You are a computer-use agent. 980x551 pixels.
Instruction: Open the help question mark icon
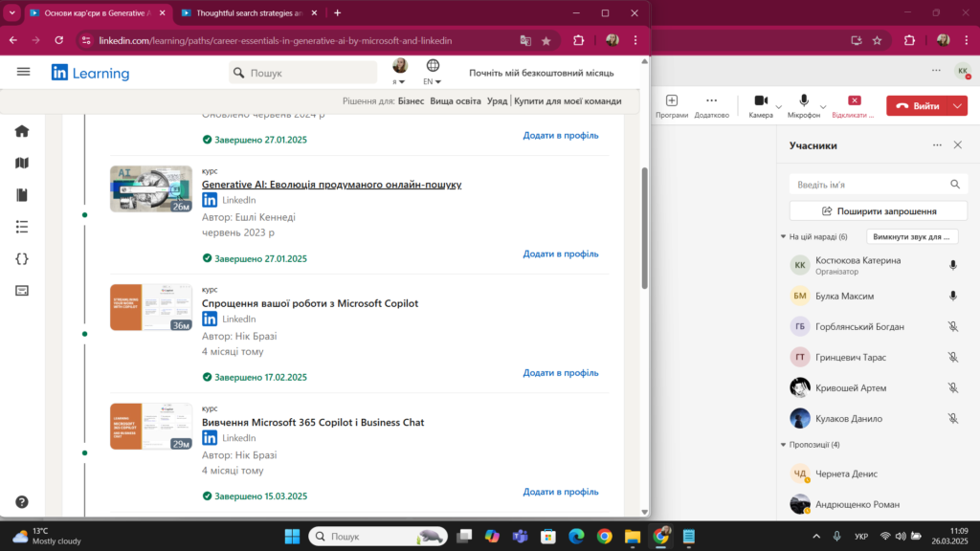pyautogui.click(x=22, y=502)
